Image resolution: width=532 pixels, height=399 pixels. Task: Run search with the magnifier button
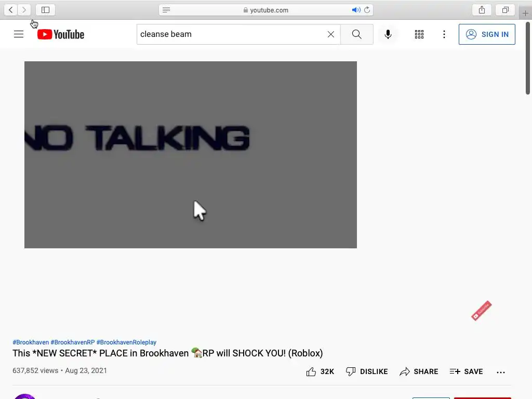click(x=356, y=34)
